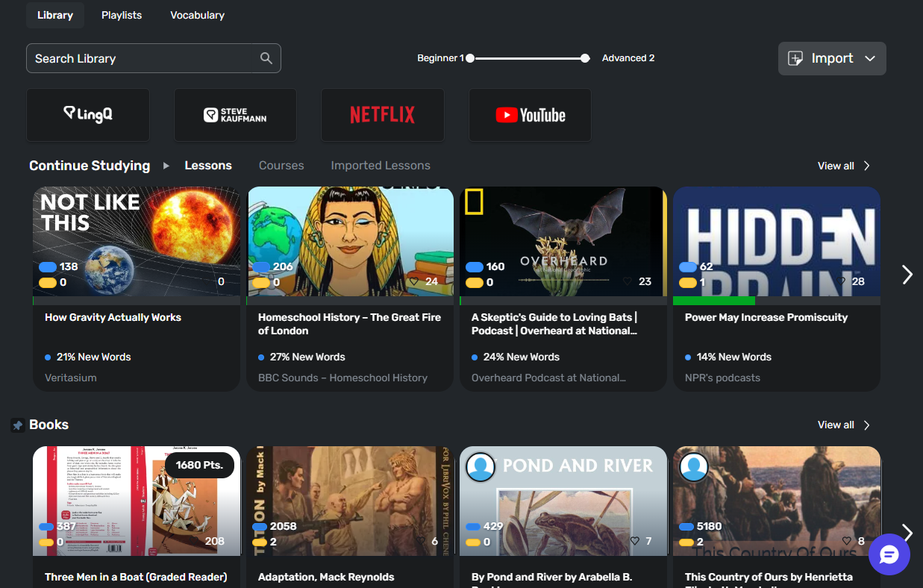Viewport: 923px width, 588px height.
Task: Click View all for Books
Action: click(836, 425)
